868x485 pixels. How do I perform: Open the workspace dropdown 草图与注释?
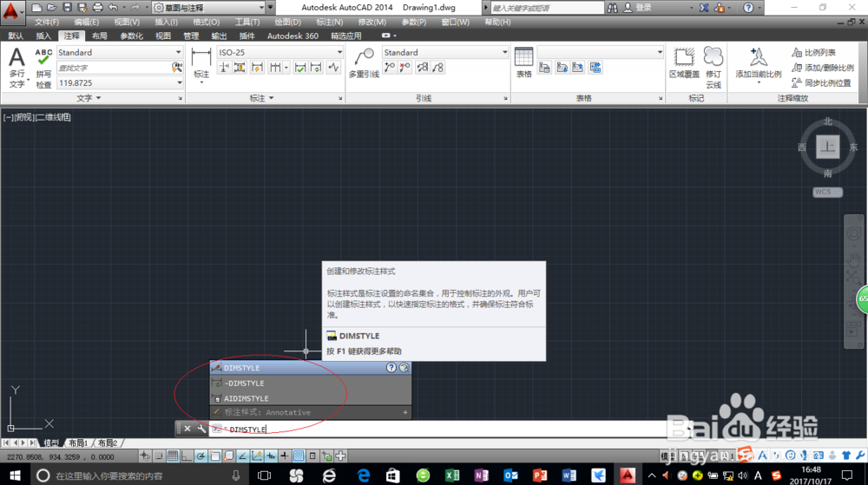(x=208, y=7)
